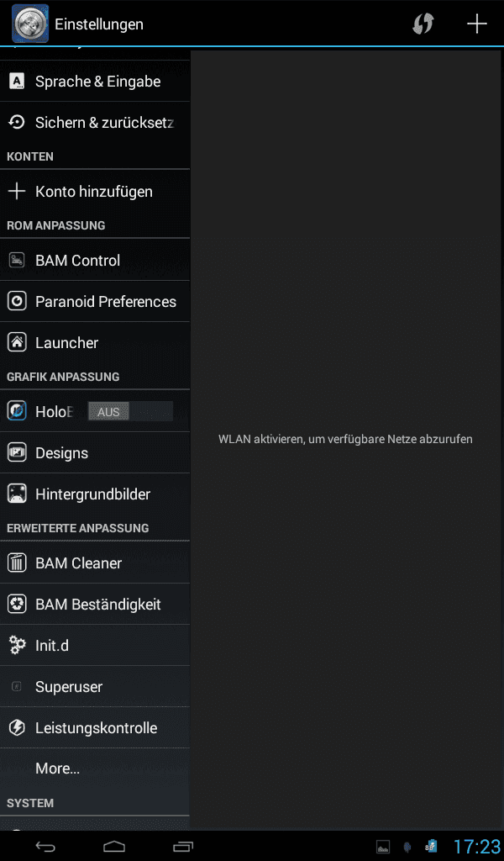
Task: Open Hintergrundbilder settings
Action: click(x=95, y=494)
